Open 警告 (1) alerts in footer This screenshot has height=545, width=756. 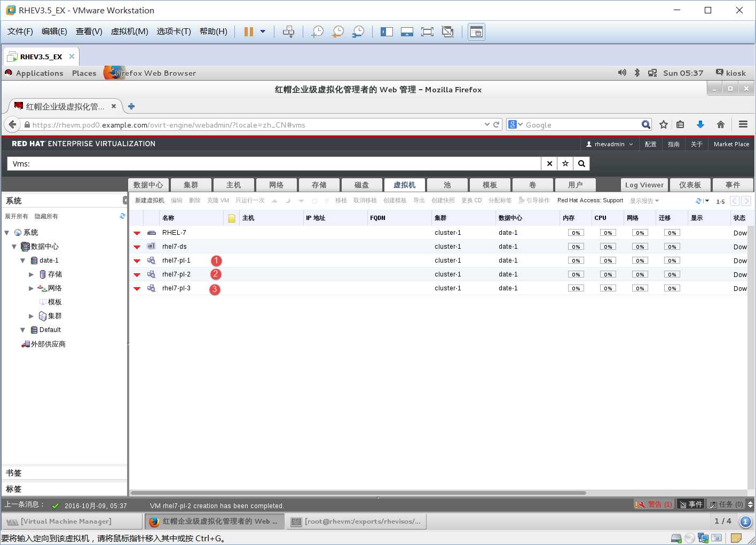653,504
